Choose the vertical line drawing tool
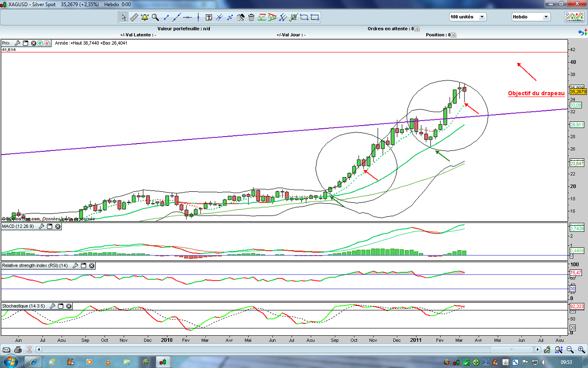 click(198, 17)
